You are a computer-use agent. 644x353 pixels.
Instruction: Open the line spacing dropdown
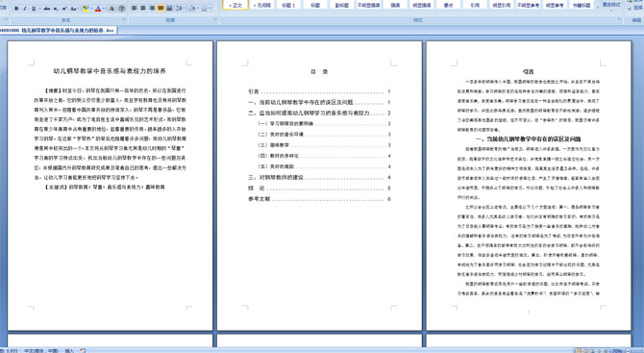click(x=181, y=9)
